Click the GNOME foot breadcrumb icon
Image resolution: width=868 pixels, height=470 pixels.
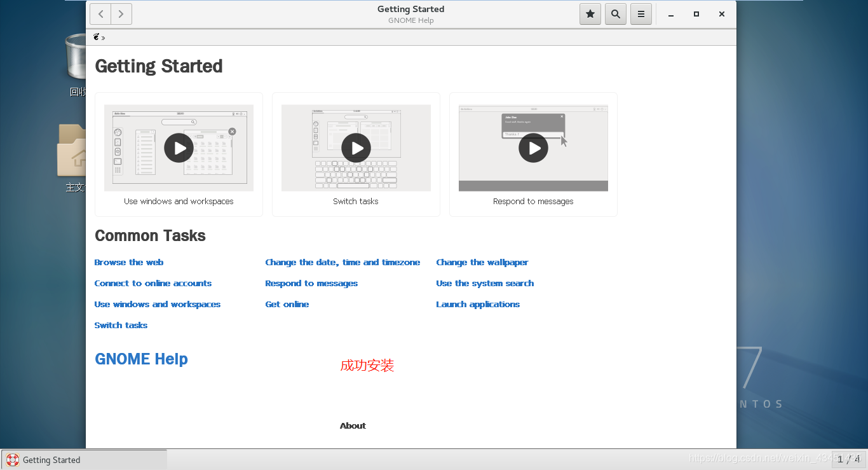97,37
